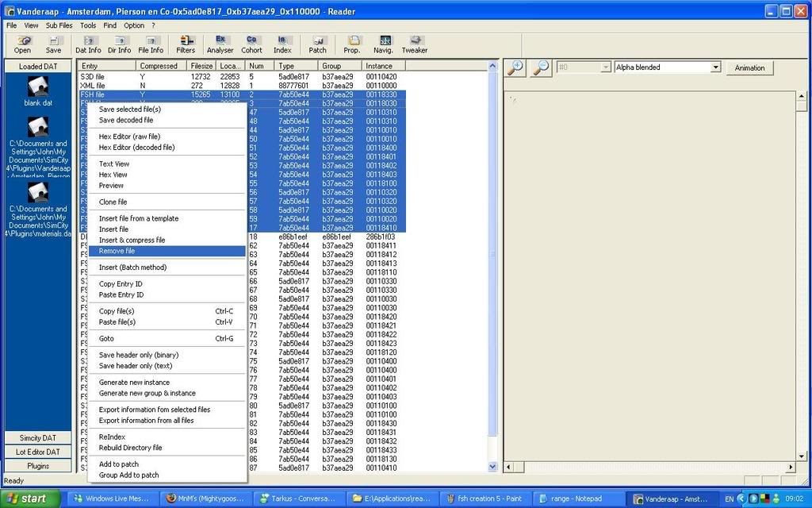
Task: Open the Sub Files menu
Action: coord(59,25)
